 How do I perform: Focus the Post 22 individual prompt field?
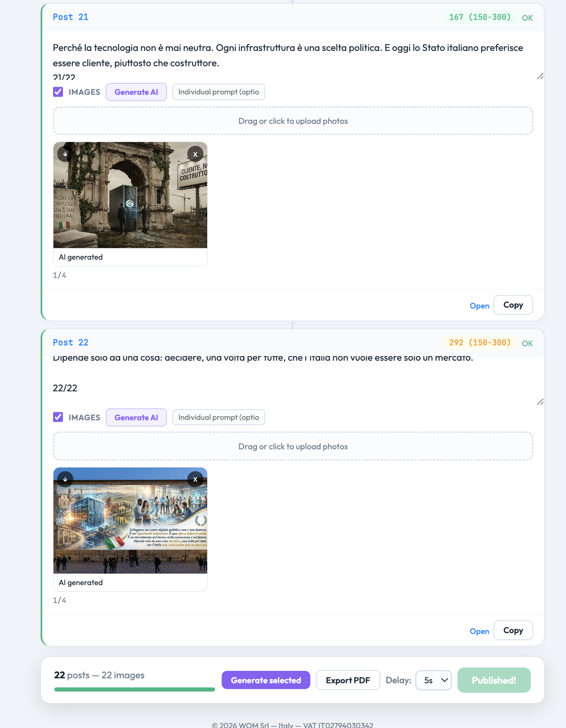pos(218,417)
